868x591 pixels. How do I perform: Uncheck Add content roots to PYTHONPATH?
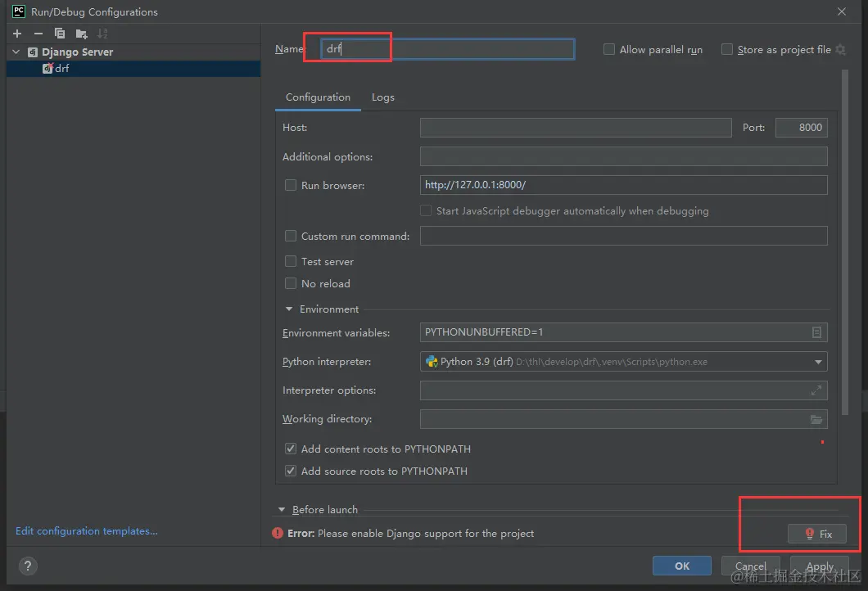coord(290,449)
